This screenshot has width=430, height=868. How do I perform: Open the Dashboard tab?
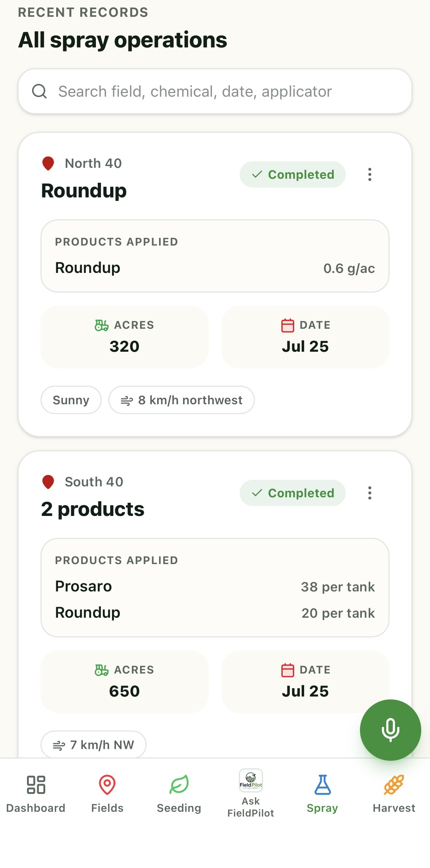pos(36,794)
